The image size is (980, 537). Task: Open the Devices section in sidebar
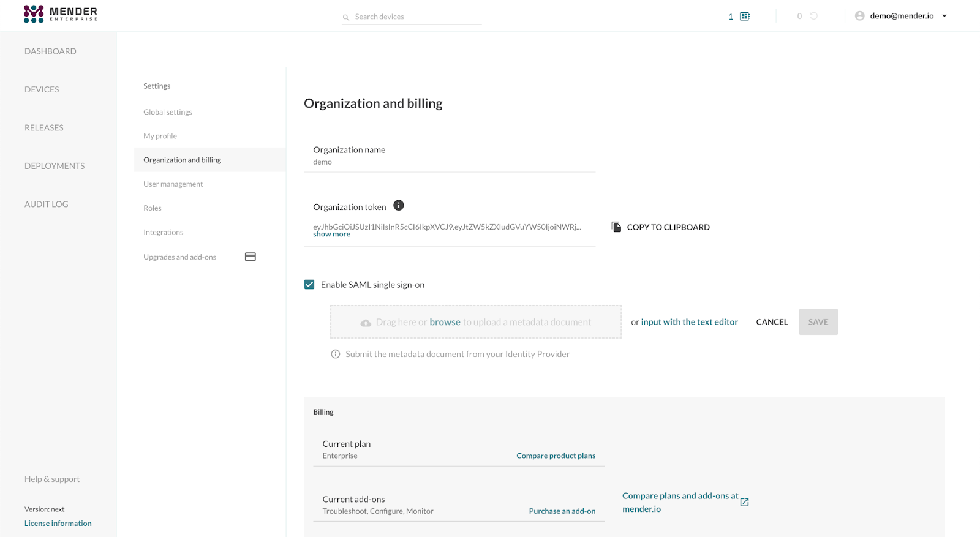click(42, 89)
